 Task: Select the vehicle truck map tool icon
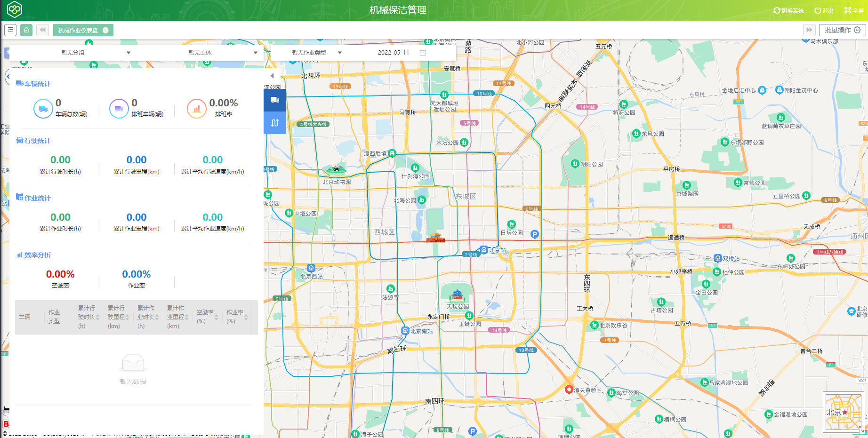point(275,100)
